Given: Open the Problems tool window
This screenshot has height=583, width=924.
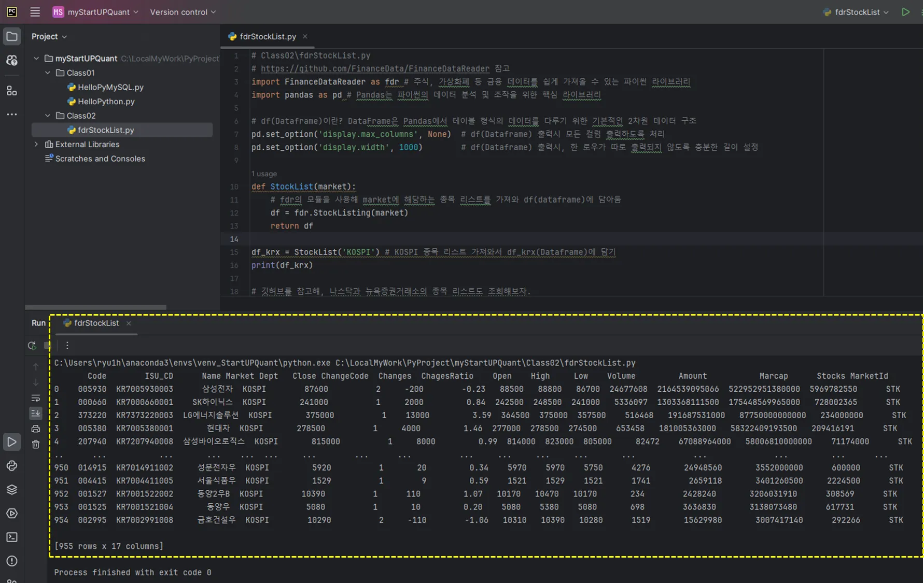Looking at the screenshot, I should [12, 561].
